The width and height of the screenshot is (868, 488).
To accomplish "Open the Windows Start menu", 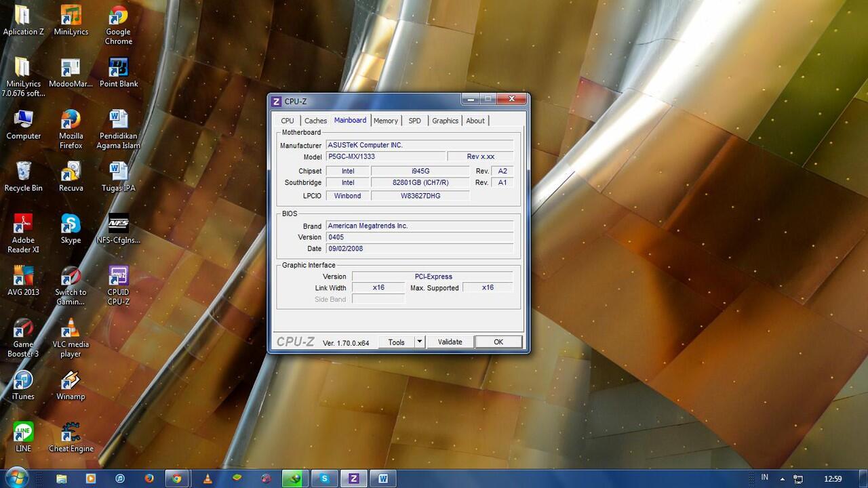I will [x=16, y=478].
